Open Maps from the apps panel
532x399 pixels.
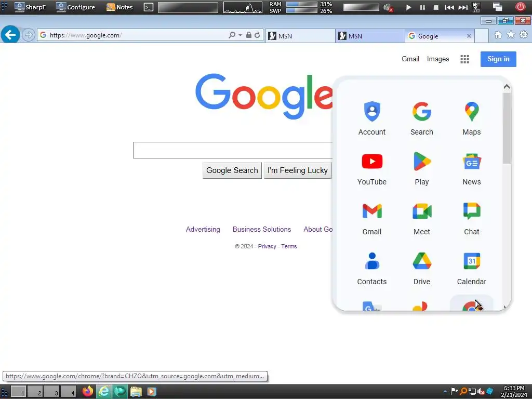[472, 118]
